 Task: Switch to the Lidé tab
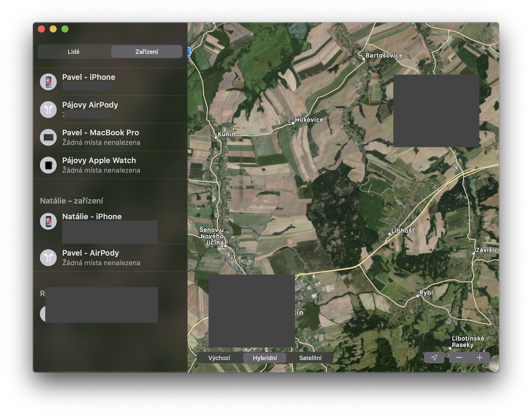(74, 51)
